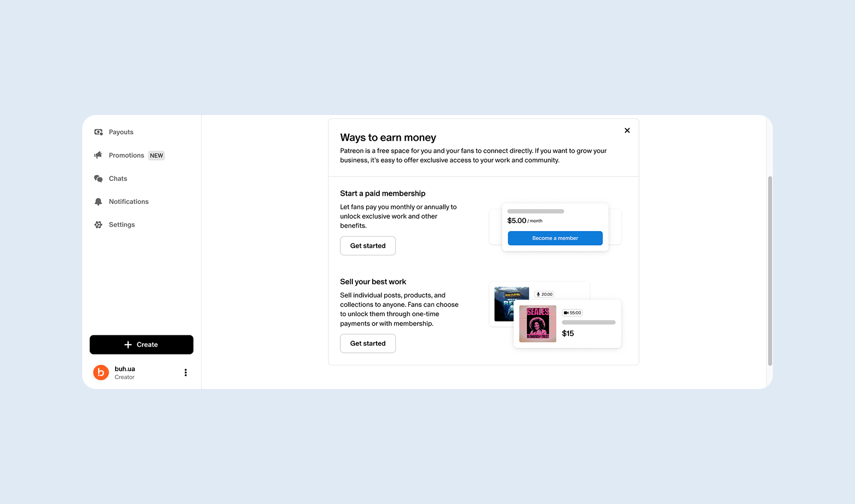Get started selling your best work

pos(368,343)
